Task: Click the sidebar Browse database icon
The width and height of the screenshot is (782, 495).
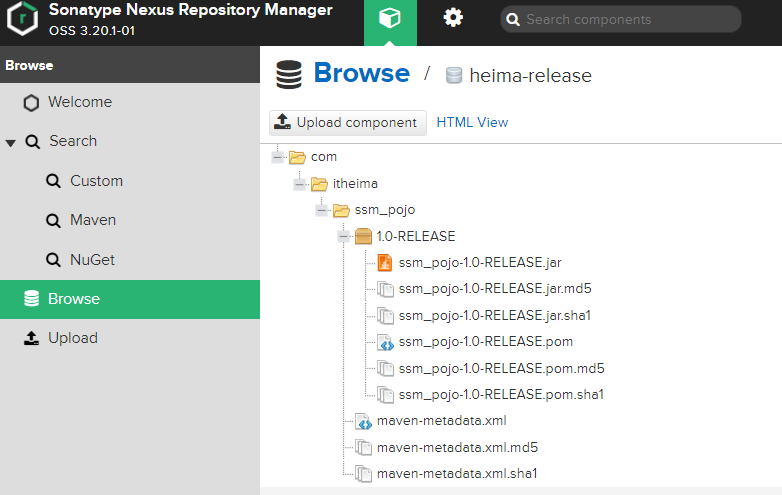Action: tap(31, 299)
